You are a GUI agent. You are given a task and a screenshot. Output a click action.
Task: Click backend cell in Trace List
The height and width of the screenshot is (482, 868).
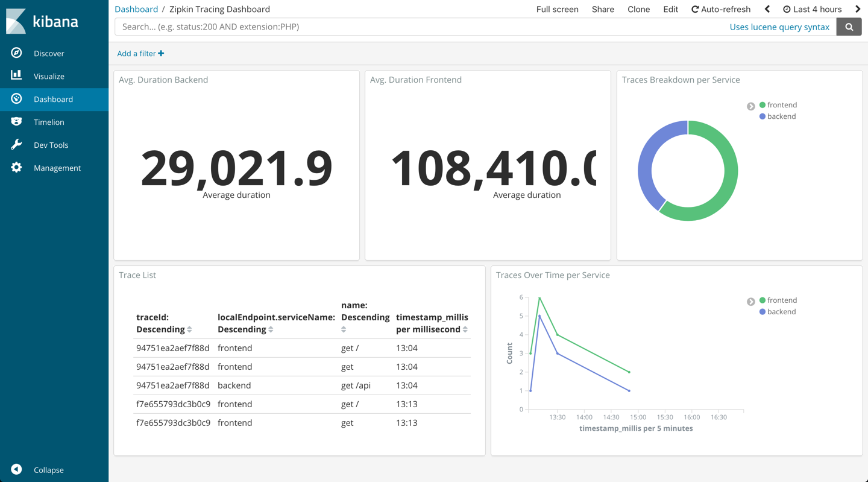[x=234, y=385]
